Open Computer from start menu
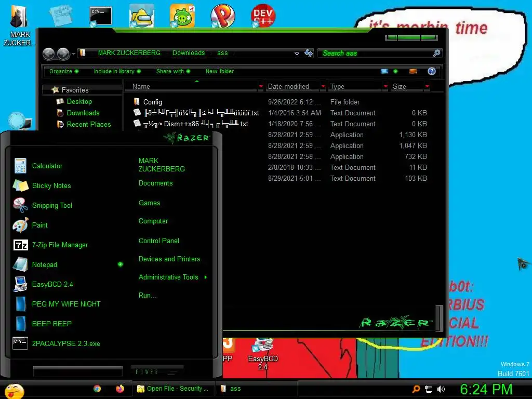The image size is (532, 399). coord(153,221)
